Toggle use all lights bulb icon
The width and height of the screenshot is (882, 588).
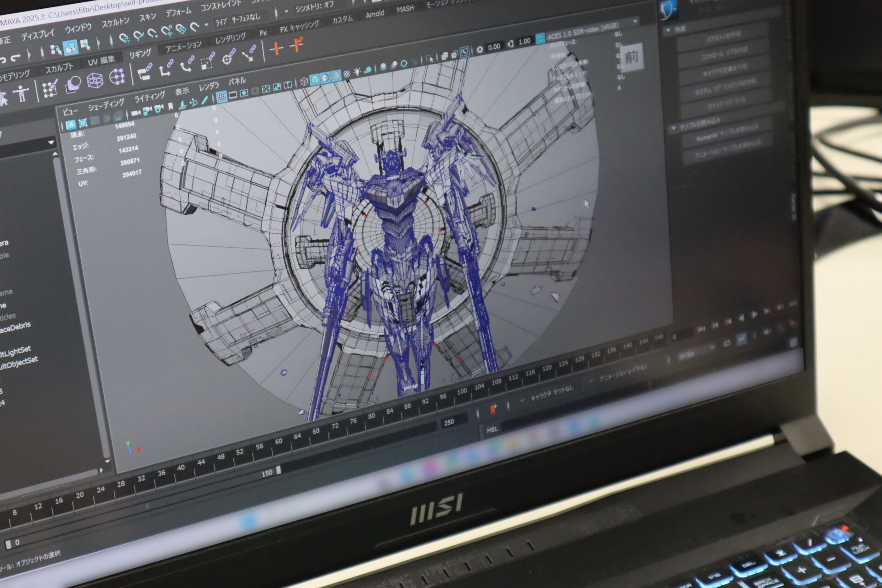pyautogui.click(x=356, y=72)
